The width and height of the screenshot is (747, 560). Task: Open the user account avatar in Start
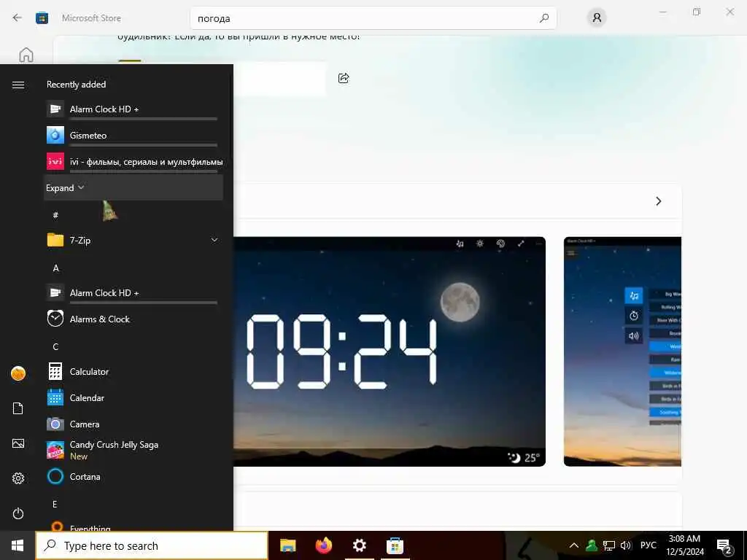[18, 373]
